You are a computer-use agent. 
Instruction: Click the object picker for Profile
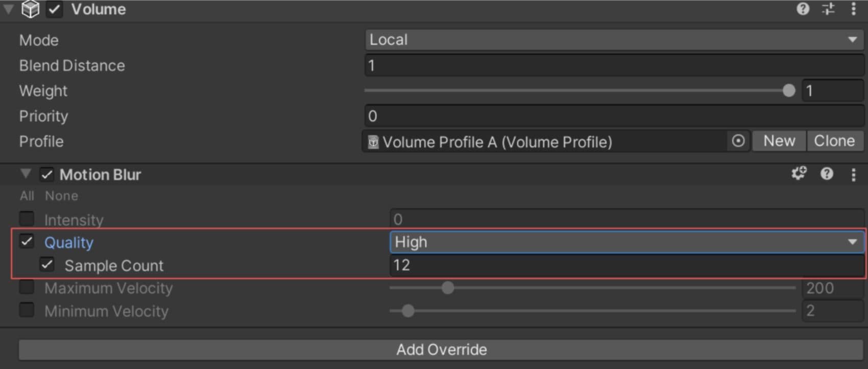[738, 141]
